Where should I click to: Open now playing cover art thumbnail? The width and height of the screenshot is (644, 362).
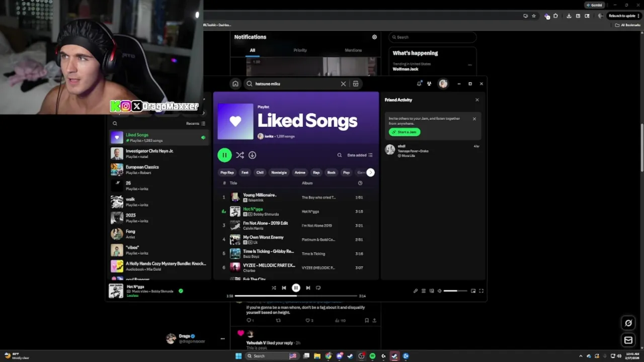click(x=116, y=291)
